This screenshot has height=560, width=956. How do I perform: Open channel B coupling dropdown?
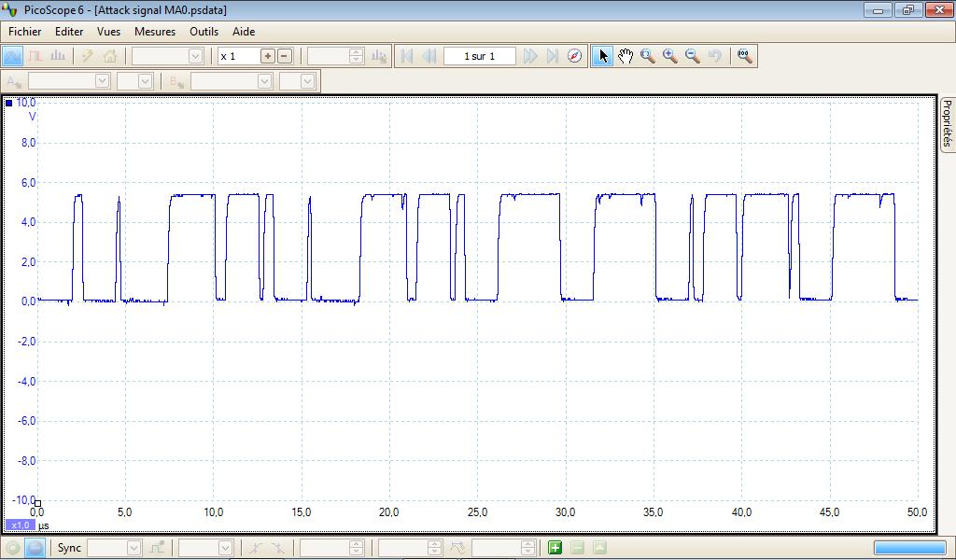click(x=307, y=81)
